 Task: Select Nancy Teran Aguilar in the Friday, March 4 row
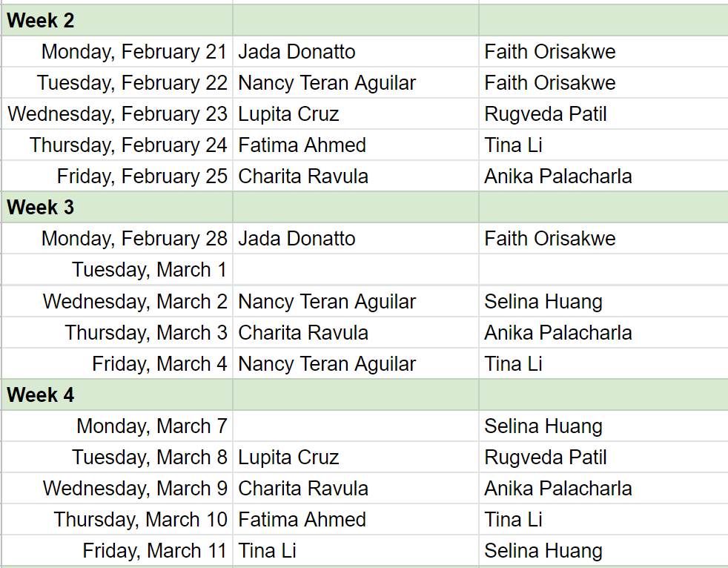click(327, 364)
